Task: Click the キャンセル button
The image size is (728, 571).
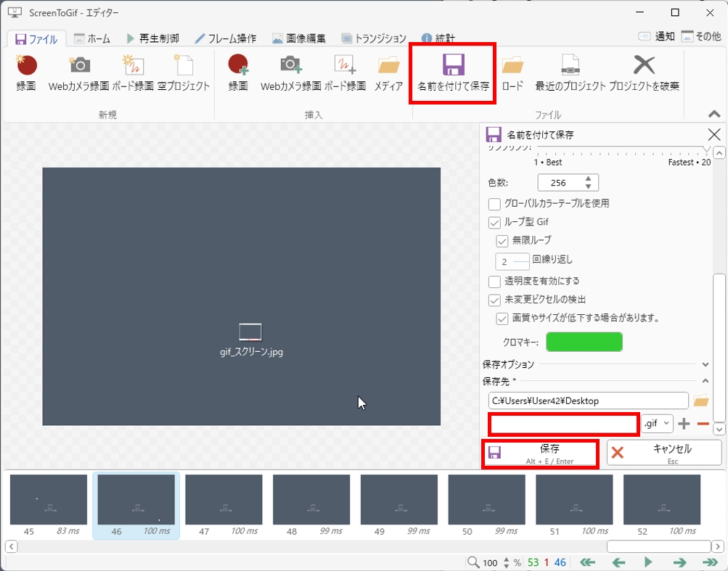Action: pyautogui.click(x=664, y=453)
